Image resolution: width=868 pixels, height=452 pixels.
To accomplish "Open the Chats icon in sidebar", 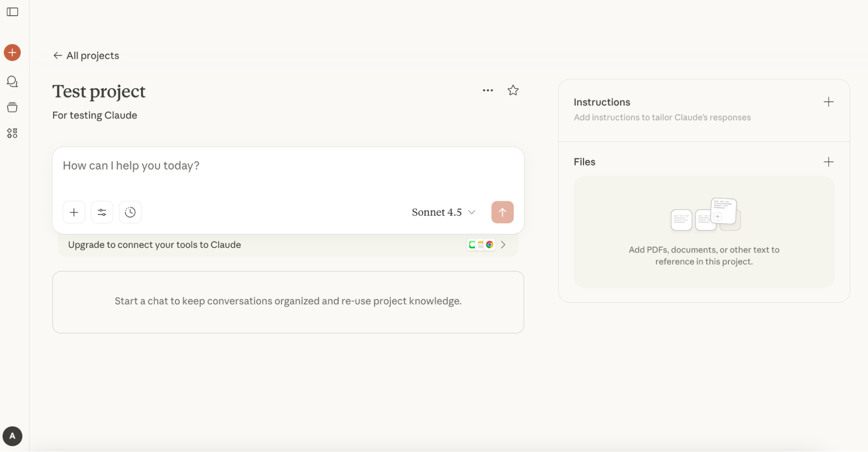I will 13,82.
